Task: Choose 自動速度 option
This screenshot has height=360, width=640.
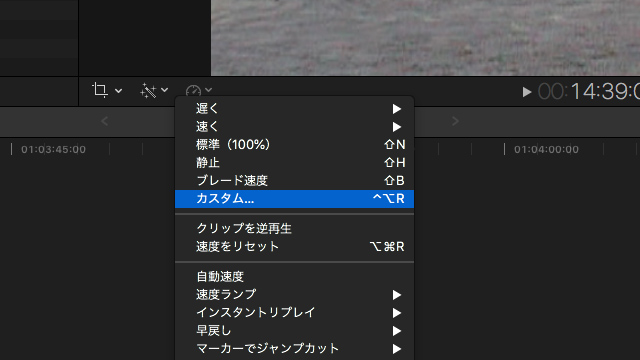Action: [x=294, y=277]
